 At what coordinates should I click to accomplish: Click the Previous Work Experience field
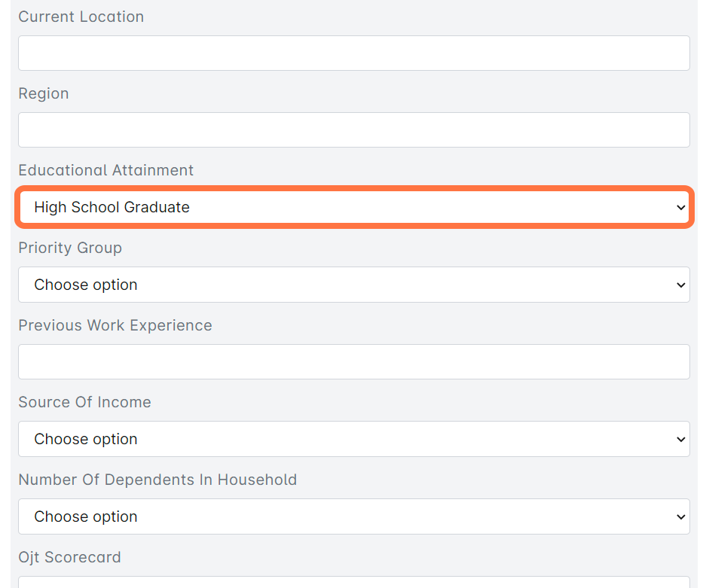click(x=353, y=361)
